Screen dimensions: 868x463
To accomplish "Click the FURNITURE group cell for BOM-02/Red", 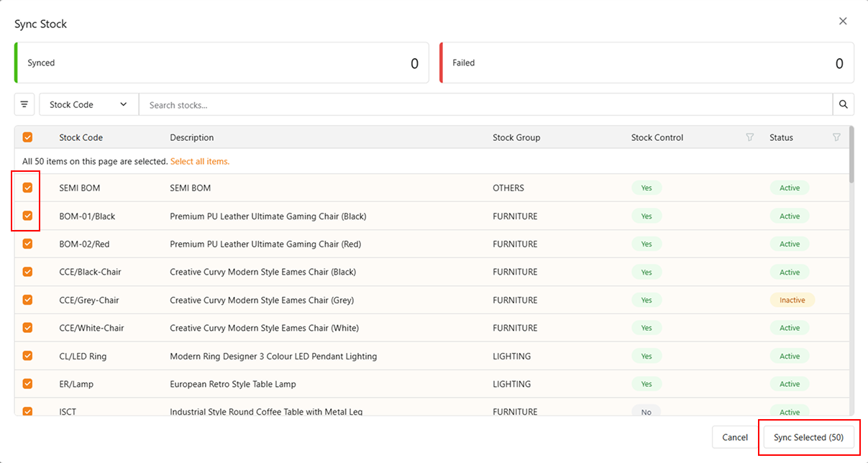I will click(x=515, y=244).
